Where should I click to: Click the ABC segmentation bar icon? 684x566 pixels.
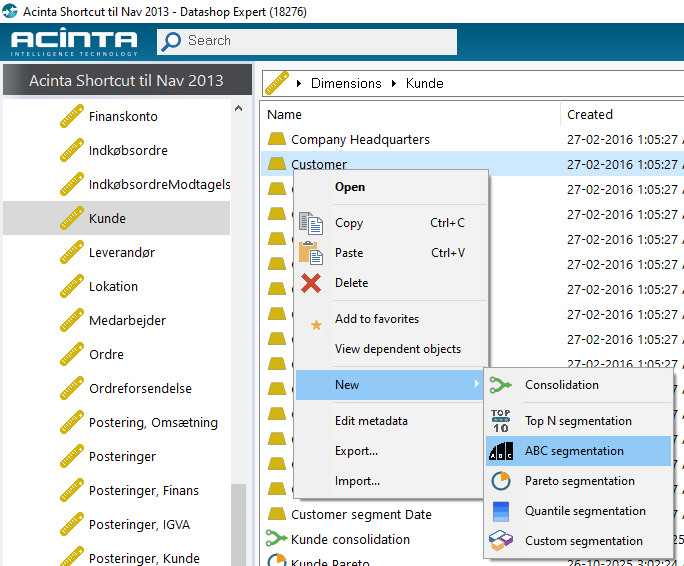pyautogui.click(x=501, y=451)
